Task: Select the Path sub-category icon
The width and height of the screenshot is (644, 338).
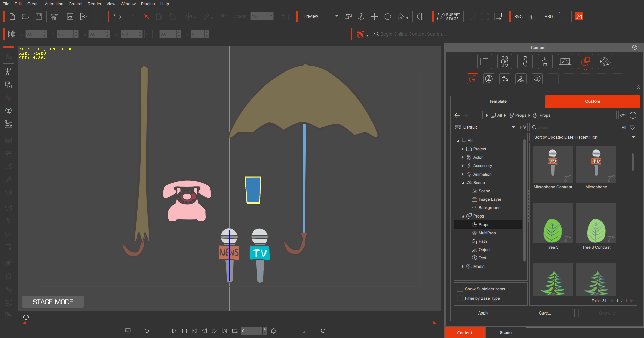Action: pos(505,79)
